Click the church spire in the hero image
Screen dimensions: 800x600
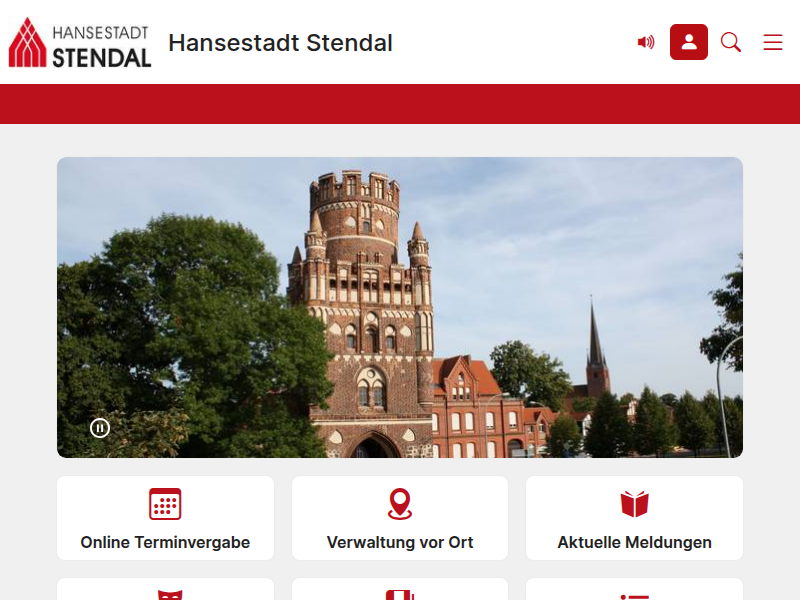[596, 342]
